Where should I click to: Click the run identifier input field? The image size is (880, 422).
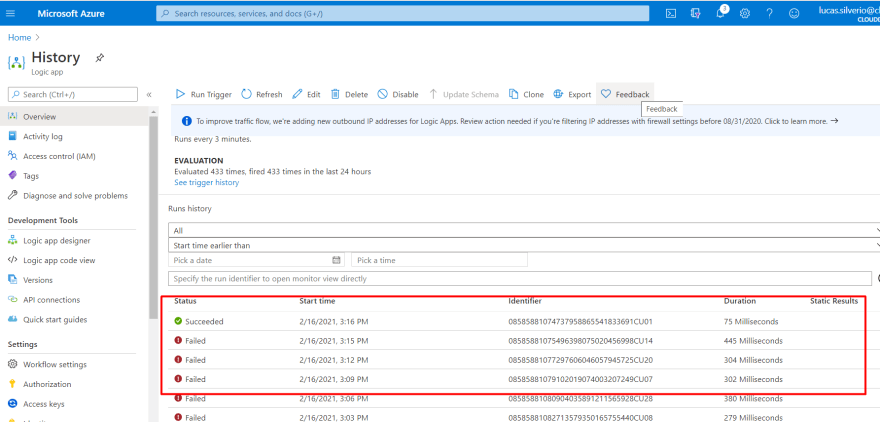click(520, 278)
